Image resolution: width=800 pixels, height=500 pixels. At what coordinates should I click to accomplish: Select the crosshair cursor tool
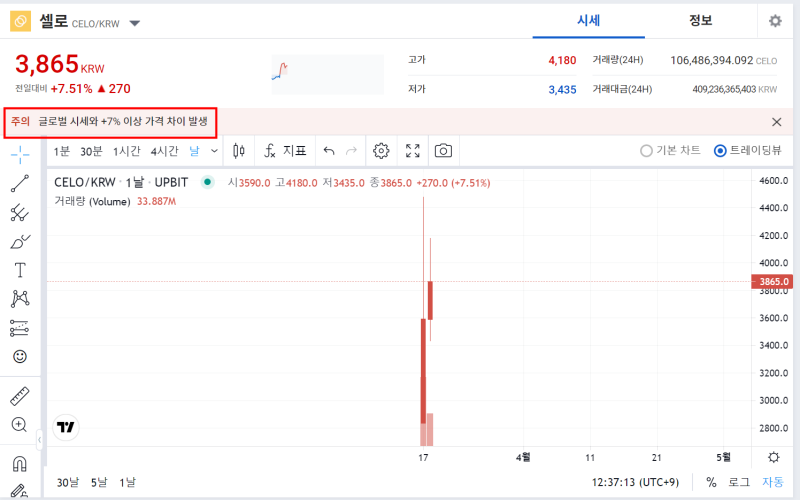[x=20, y=154]
